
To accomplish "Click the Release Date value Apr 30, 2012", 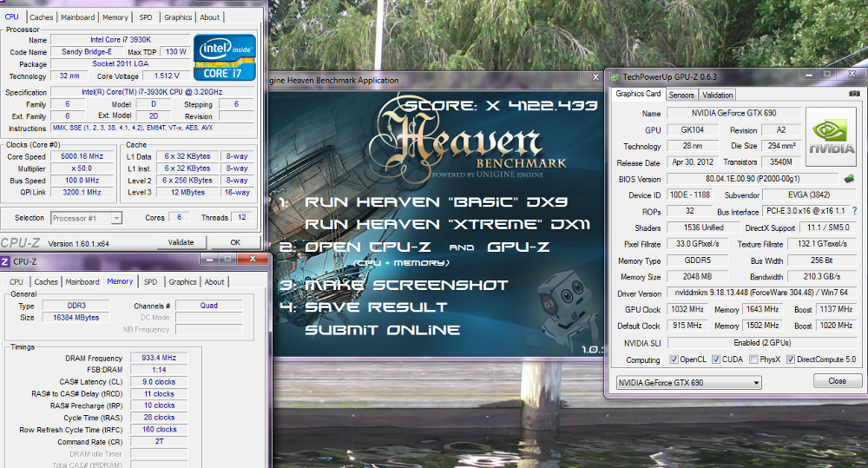I will point(693,161).
